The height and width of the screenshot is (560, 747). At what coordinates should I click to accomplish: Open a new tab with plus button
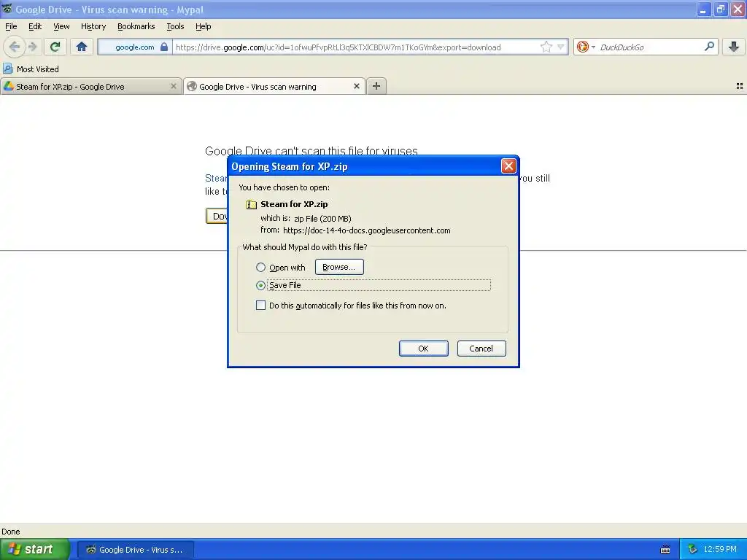coord(376,86)
